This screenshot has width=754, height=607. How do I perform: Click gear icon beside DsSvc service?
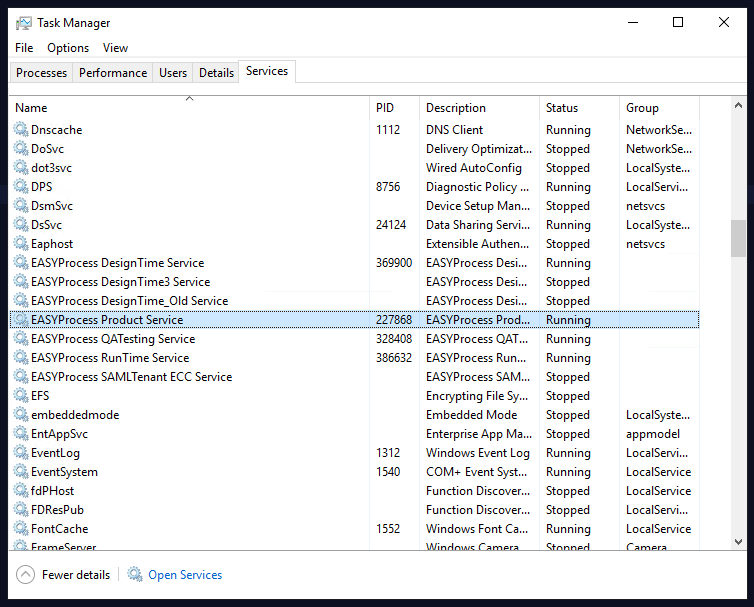click(x=21, y=225)
